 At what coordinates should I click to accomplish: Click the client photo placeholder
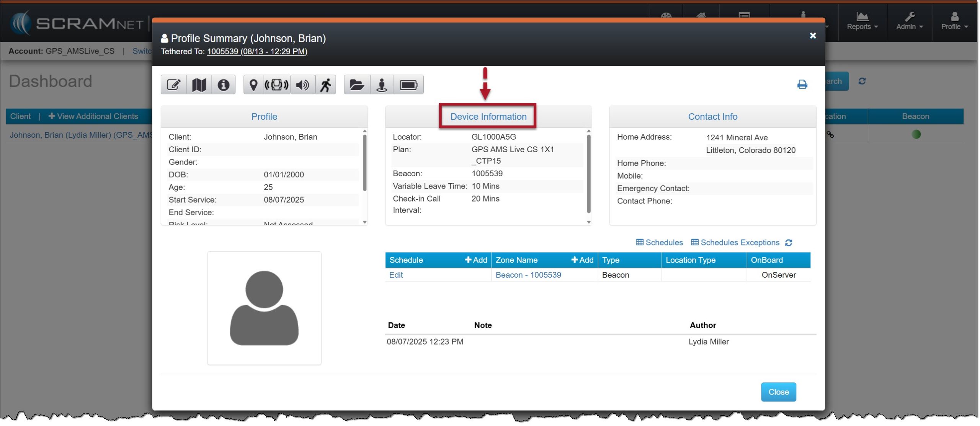click(x=264, y=308)
